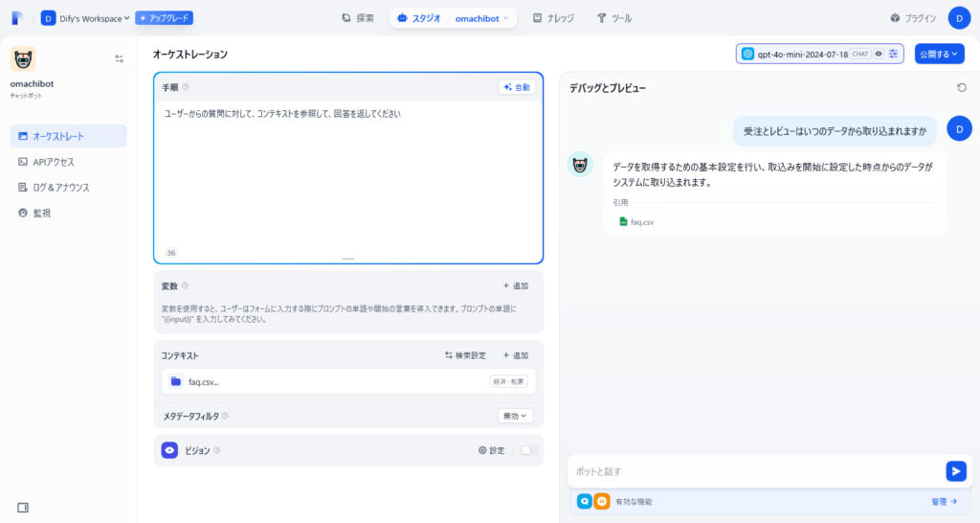Viewport: 980px width, 523px height.
Task: Toggle the ビジョン switch on
Action: point(529,450)
